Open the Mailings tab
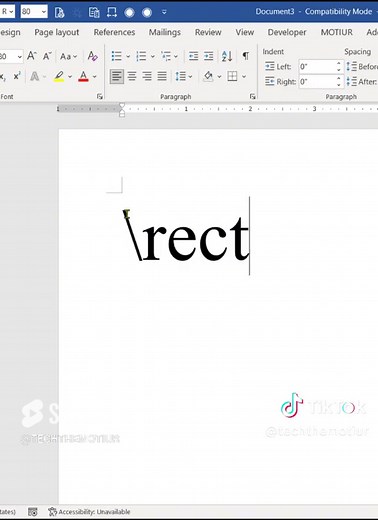This screenshot has width=378, height=520. [165, 32]
